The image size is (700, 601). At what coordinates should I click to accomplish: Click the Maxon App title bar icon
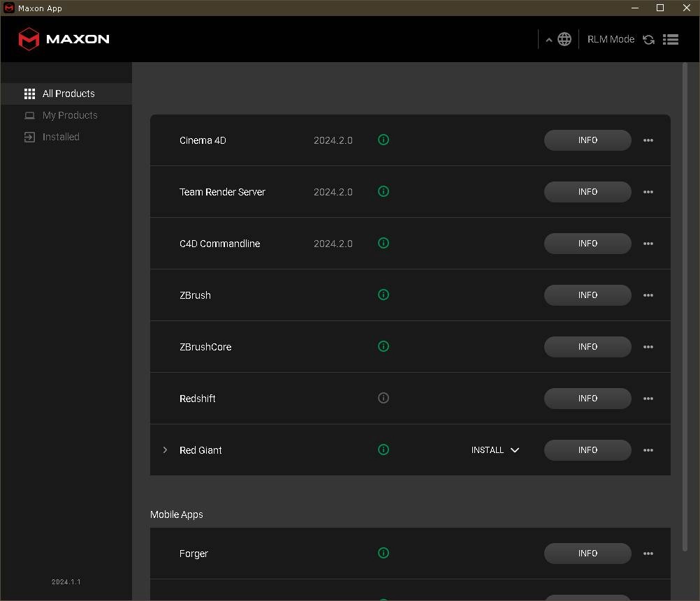pos(8,8)
